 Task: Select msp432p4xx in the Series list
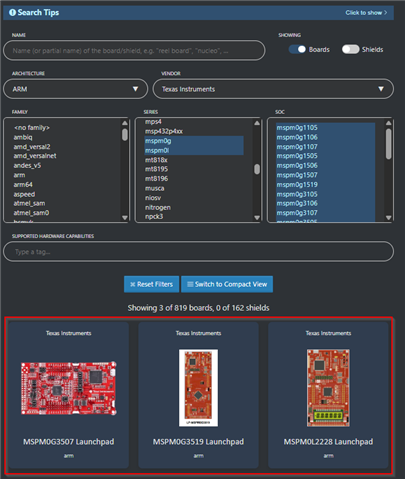click(x=164, y=131)
